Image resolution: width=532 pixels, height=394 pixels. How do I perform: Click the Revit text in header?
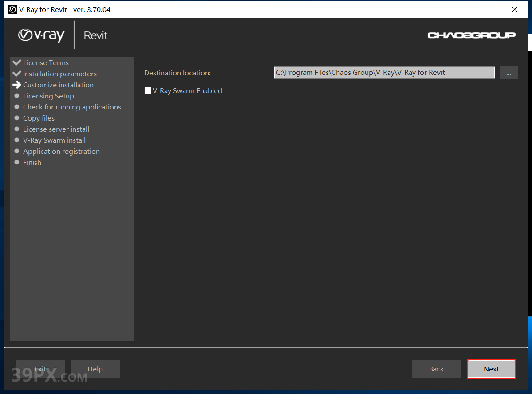(x=95, y=35)
